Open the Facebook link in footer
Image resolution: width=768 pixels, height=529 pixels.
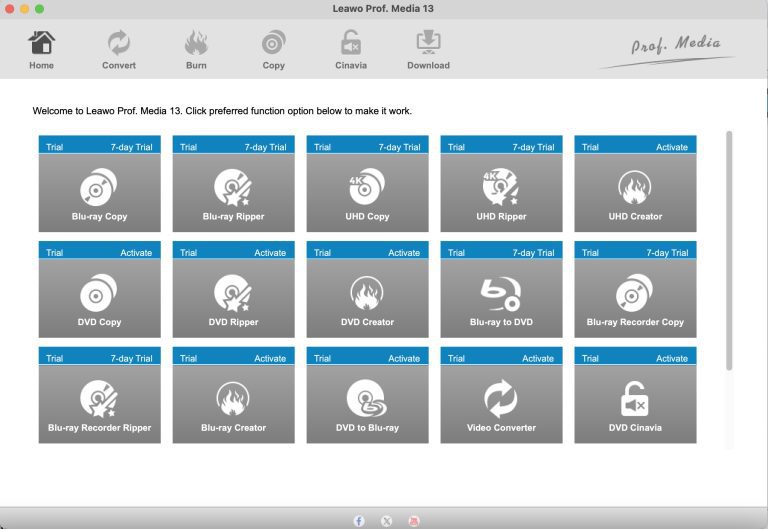(359, 521)
